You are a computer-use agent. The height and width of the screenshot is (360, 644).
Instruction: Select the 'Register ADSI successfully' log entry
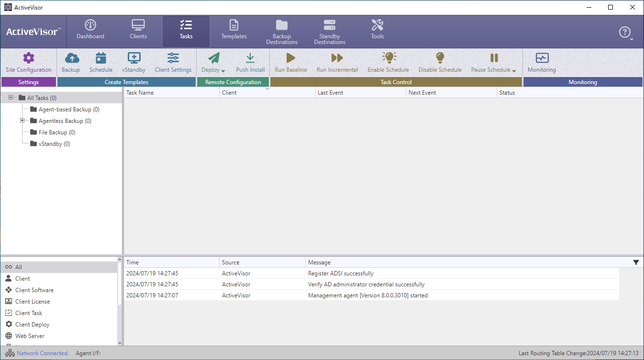point(371,273)
